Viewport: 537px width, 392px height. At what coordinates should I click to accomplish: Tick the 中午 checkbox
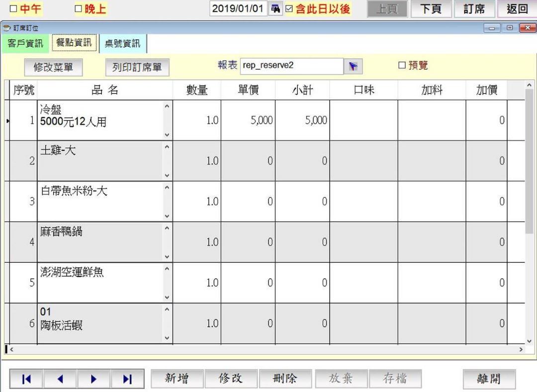click(13, 9)
